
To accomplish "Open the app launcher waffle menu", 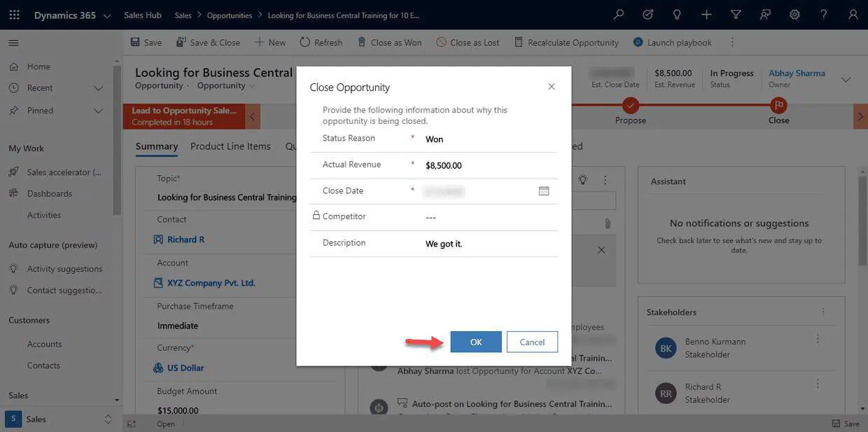I will (14, 15).
